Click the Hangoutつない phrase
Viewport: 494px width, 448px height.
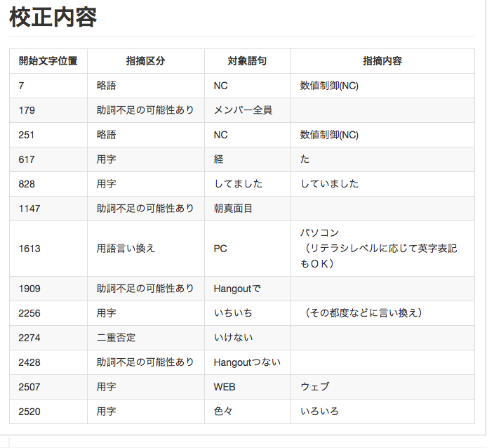[247, 362]
